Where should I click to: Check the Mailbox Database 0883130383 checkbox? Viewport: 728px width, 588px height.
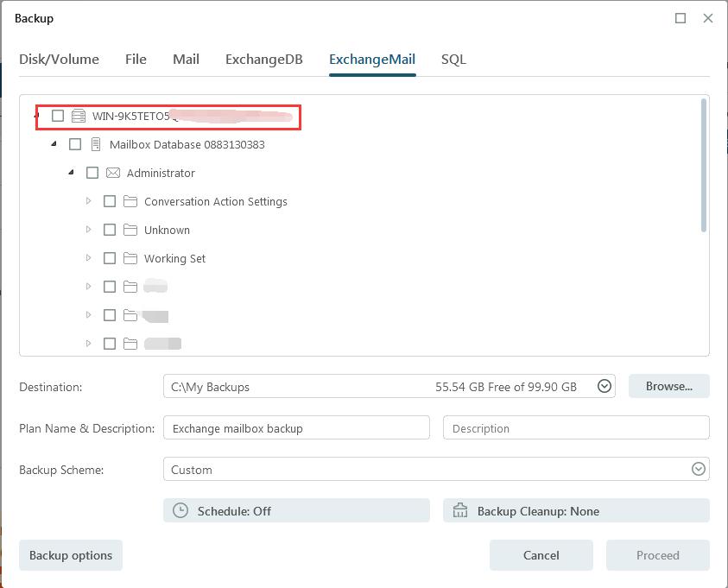click(x=75, y=144)
